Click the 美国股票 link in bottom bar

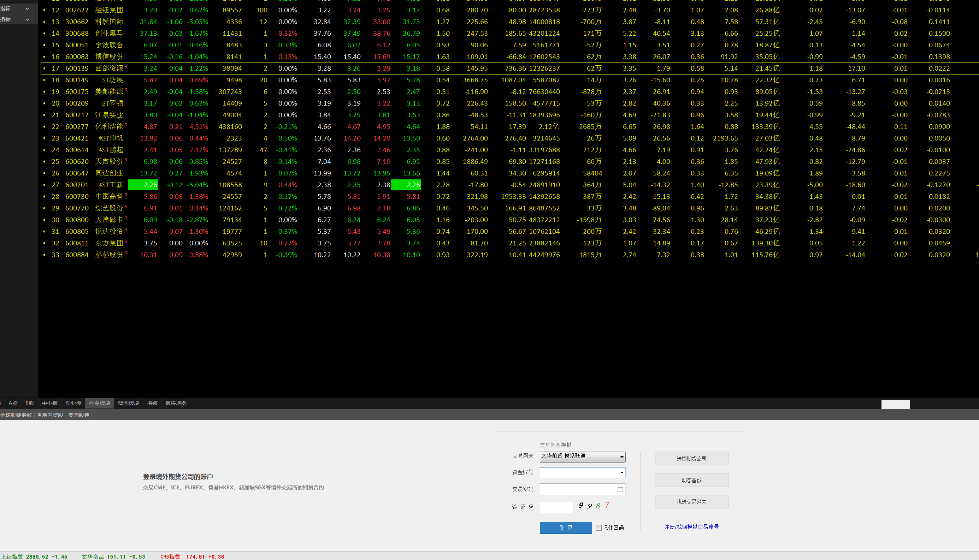pos(78,415)
